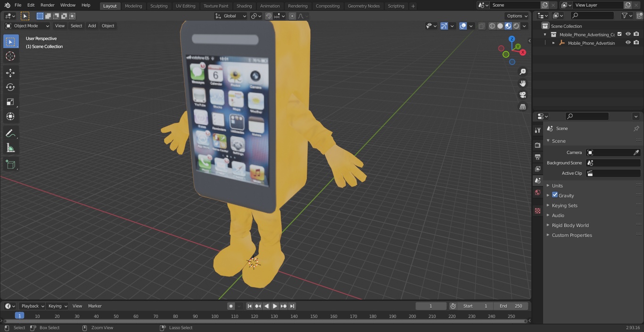This screenshot has height=332, width=644.
Task: Click the pin icon in Scene properties
Action: coord(636,129)
